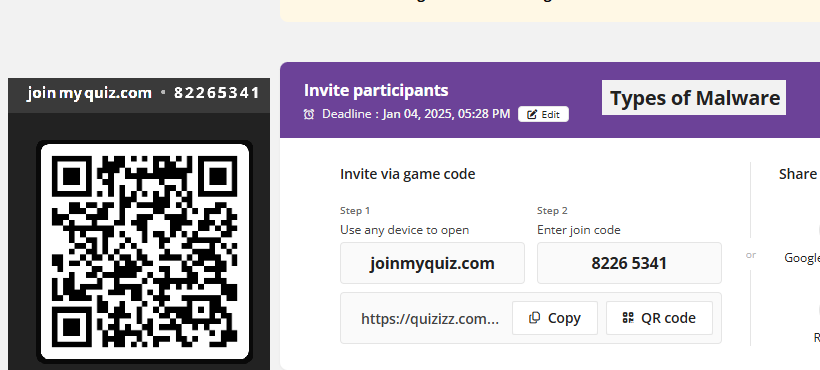The width and height of the screenshot is (820, 370).
Task: Choose the partially visible Google share option
Action: [x=802, y=258]
